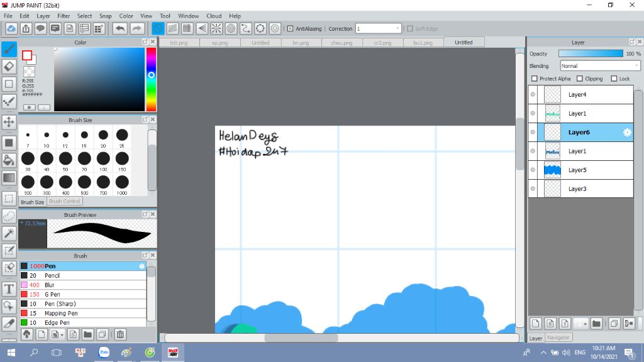Select the Bucket fill tool

9,160
